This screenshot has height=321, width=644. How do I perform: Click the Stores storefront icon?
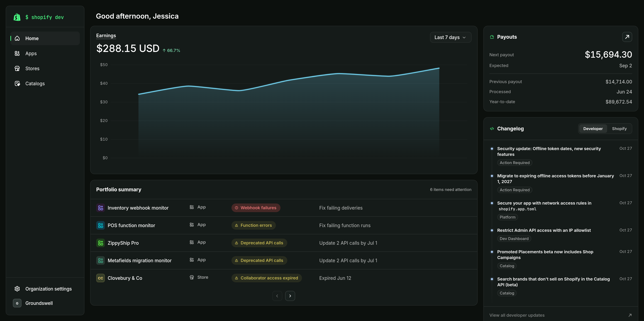pos(17,68)
